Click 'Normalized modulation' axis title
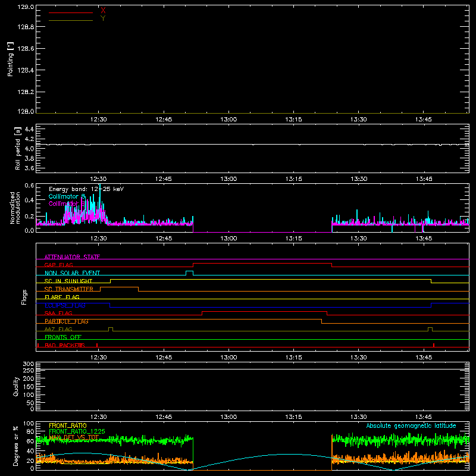Viewport: 476px width, 476px height. [15, 208]
